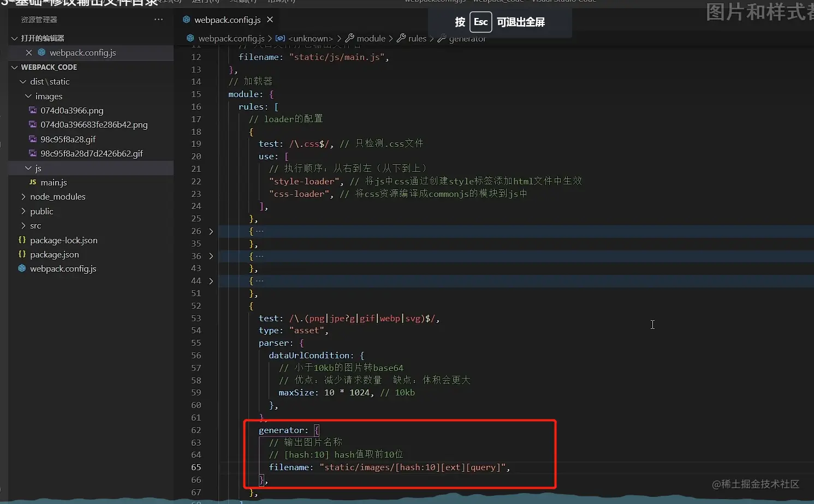This screenshot has height=504, width=814.
Task: Expand the public folder
Action: [23, 211]
